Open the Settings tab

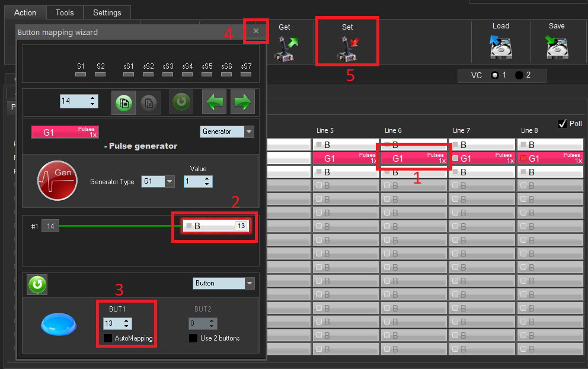pos(107,12)
